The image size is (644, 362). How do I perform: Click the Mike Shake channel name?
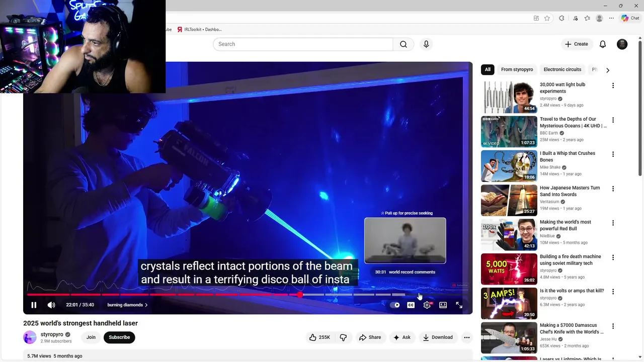[550, 167]
